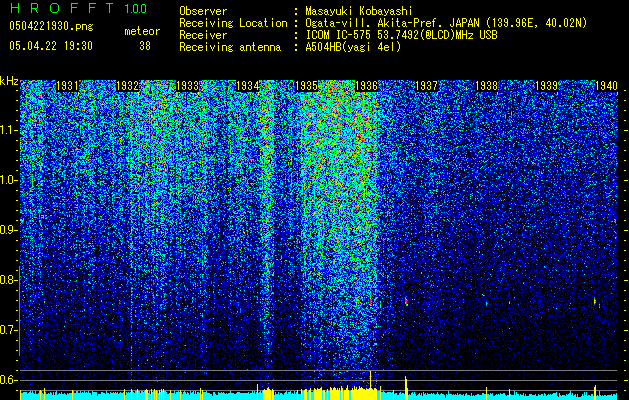Click the 1939 time marker
629x400 pixels.
[546, 86]
